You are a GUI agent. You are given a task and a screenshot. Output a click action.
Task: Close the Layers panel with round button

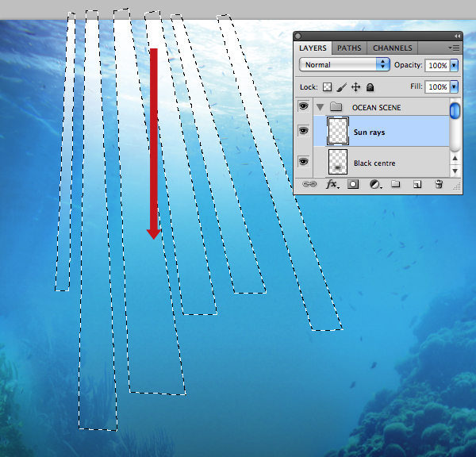297,36
